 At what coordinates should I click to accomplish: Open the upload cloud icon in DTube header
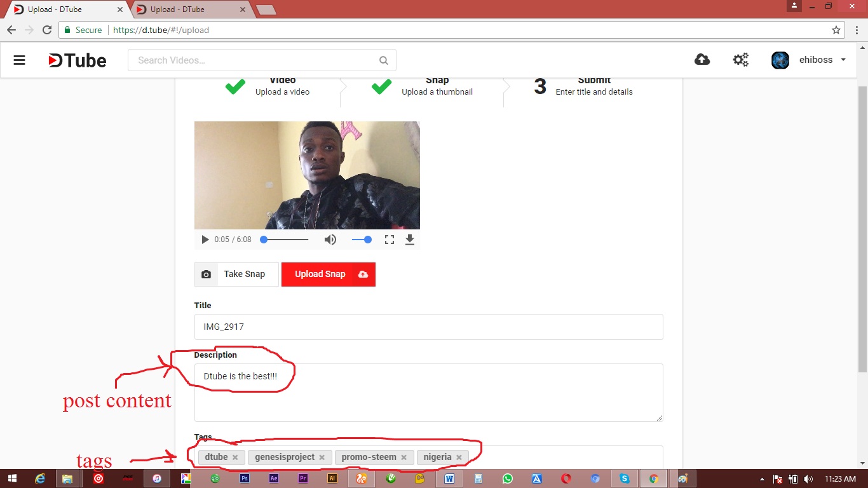(702, 58)
